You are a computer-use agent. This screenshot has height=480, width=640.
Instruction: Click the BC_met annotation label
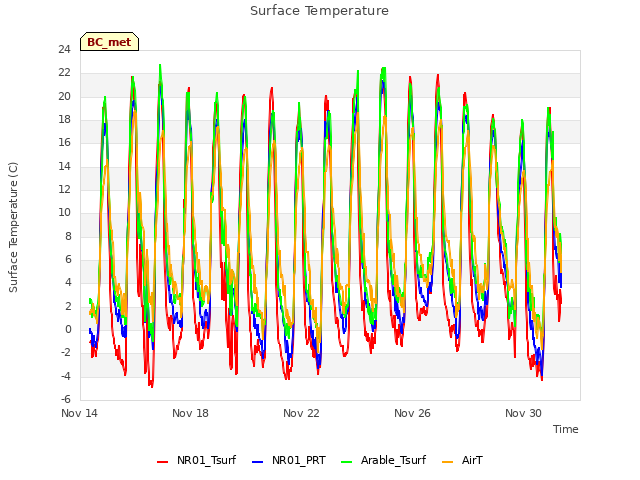coord(109,42)
